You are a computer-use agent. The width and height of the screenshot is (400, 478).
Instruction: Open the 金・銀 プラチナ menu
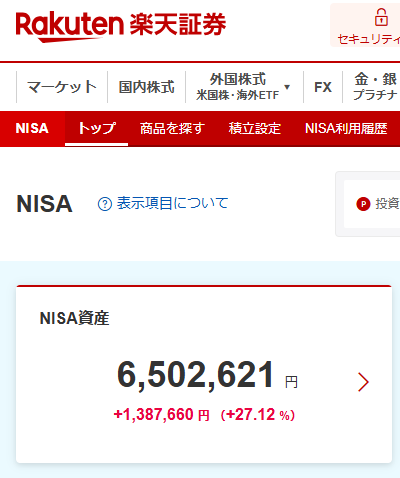click(375, 87)
